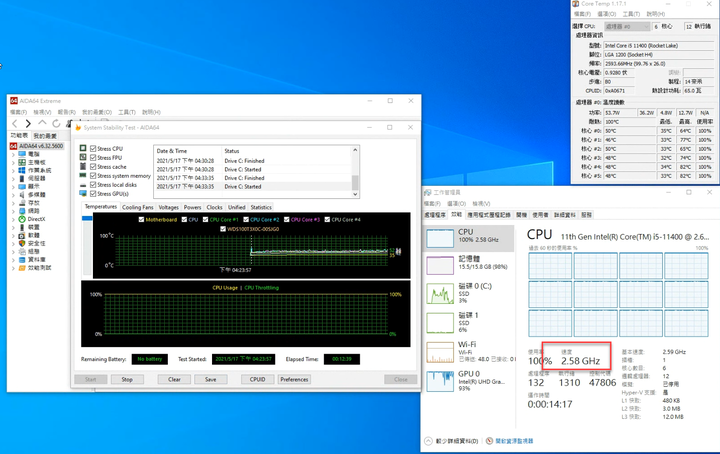Switch to the Voltages tab
This screenshot has width=720, height=454.
tap(169, 207)
